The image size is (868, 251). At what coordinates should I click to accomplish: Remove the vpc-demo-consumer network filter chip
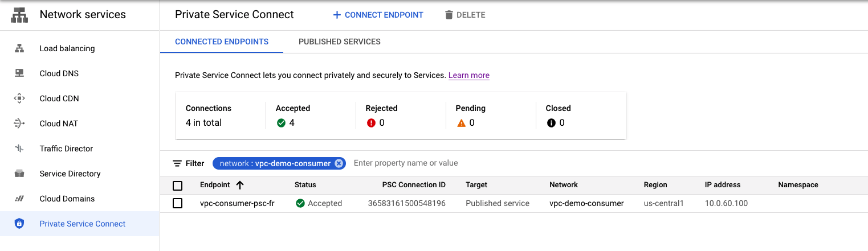pos(339,163)
